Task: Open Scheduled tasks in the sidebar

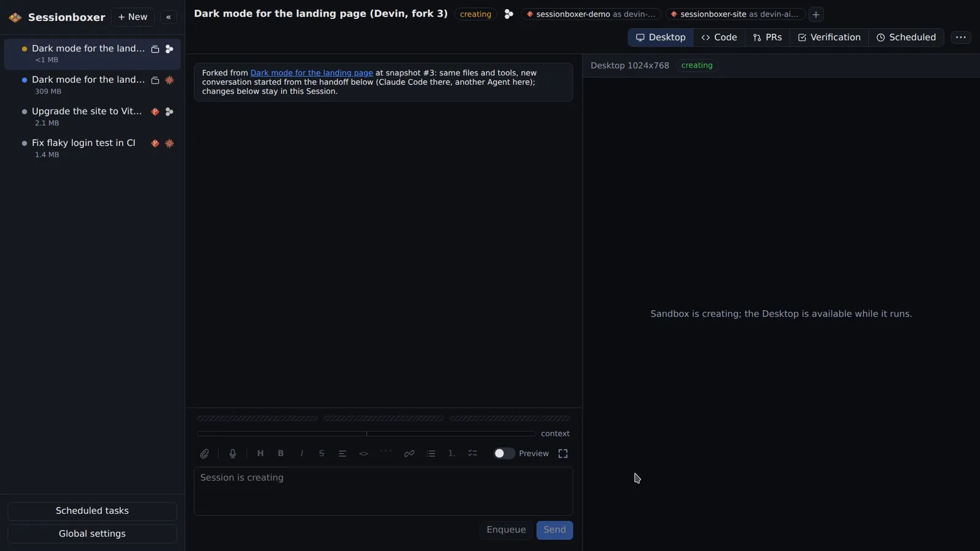Action: click(x=92, y=511)
